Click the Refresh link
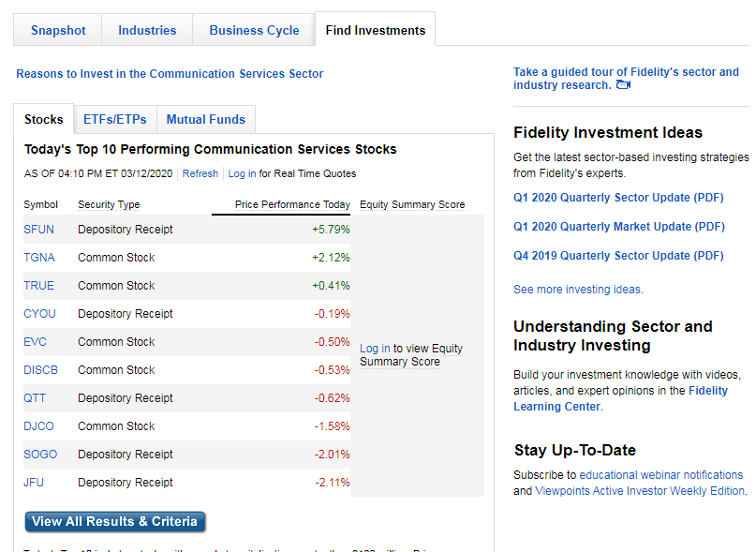Viewport: 756px width, 552px height. tap(200, 173)
